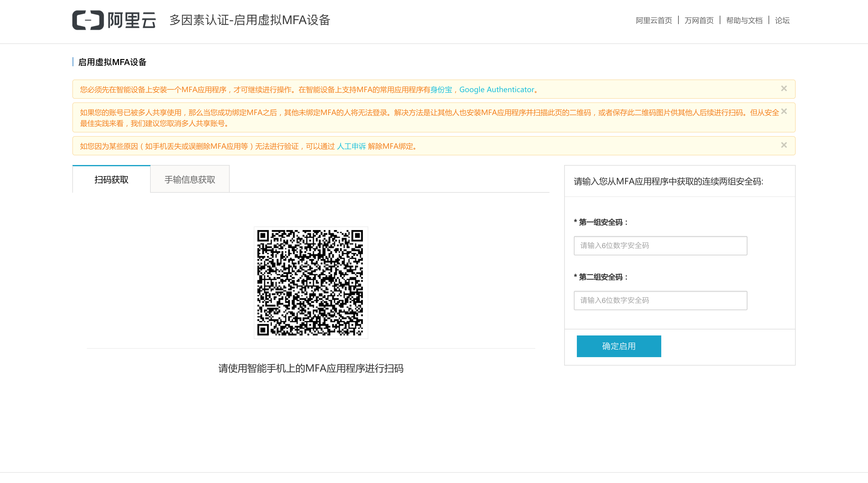
Task: Open the Google Authenticator link
Action: click(x=497, y=89)
